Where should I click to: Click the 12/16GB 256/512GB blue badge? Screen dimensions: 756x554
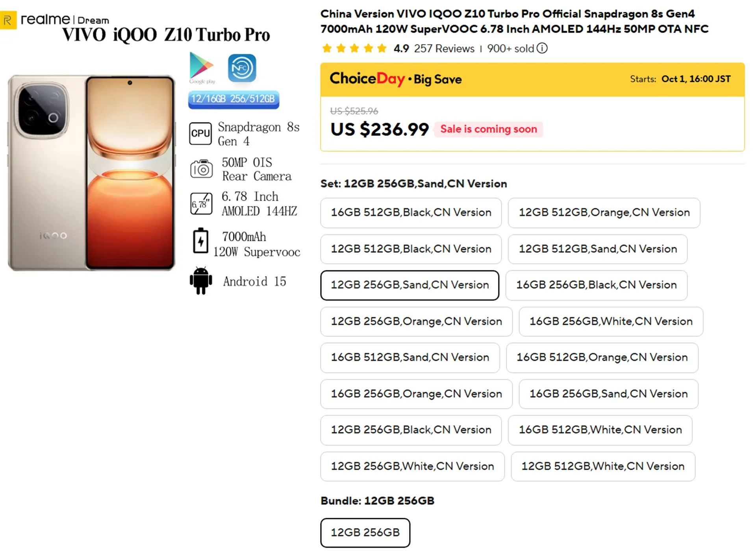[x=233, y=99]
